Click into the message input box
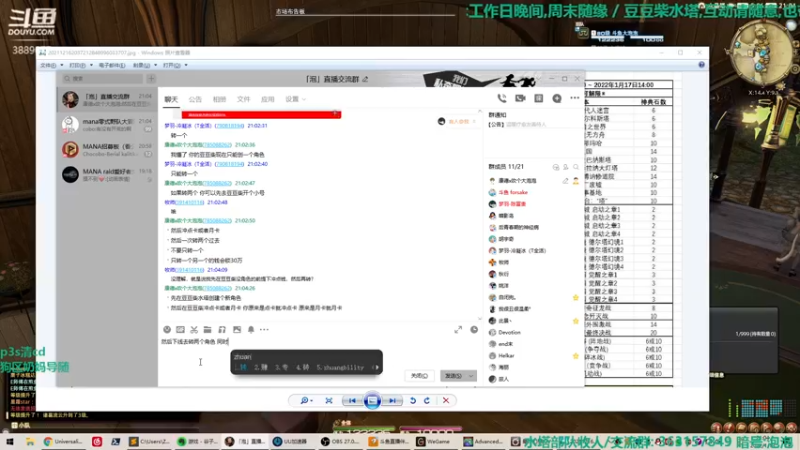 point(320,355)
